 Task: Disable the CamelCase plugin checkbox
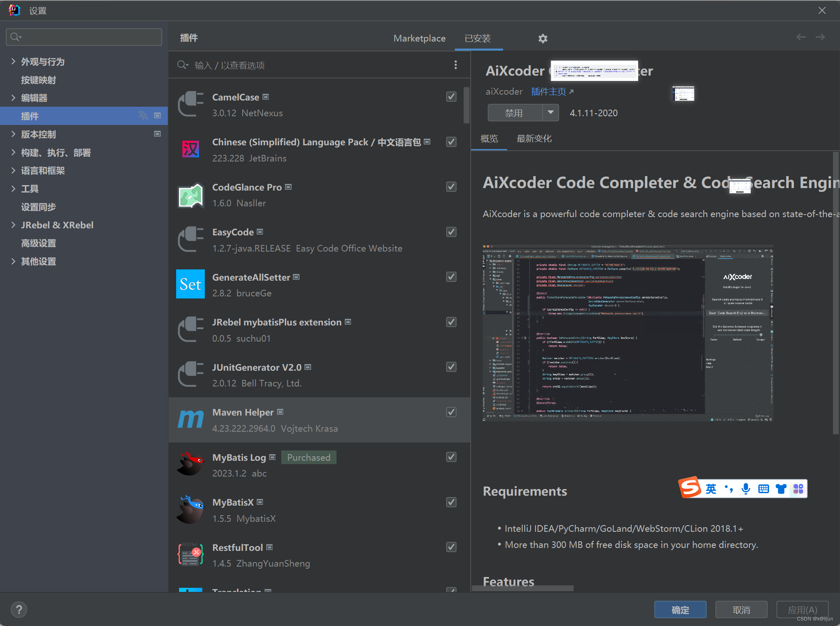click(x=451, y=97)
